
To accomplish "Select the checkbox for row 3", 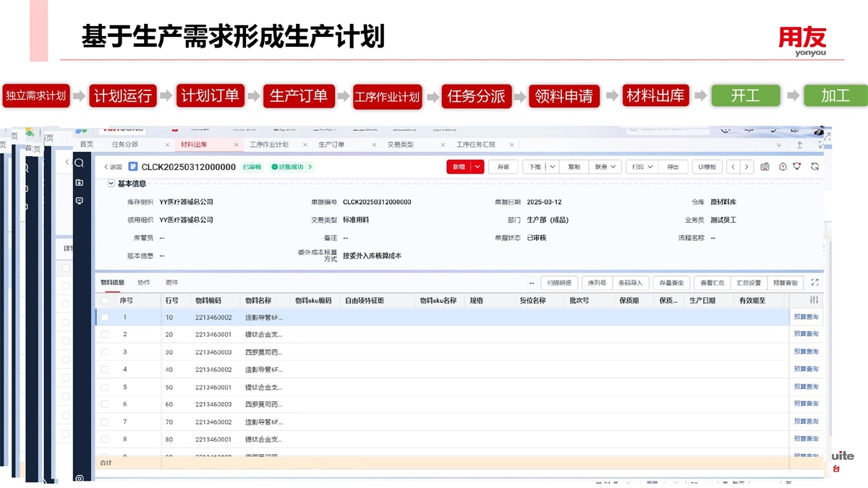I will [105, 352].
